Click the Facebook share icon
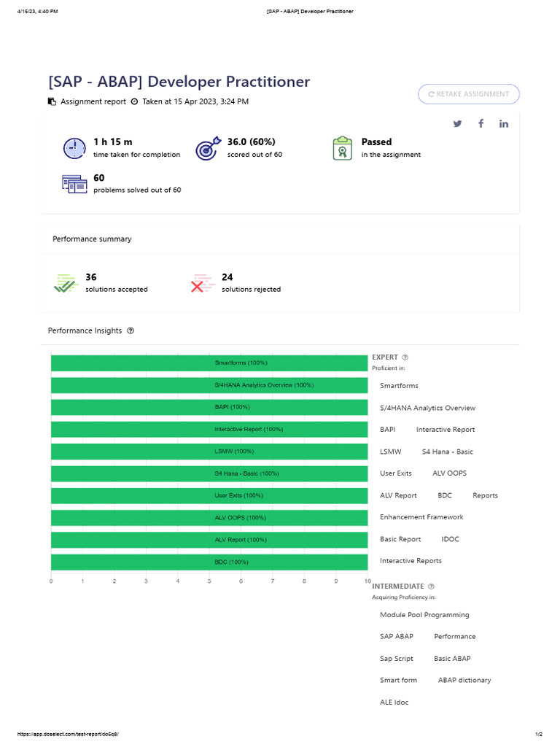The width and height of the screenshot is (560, 747). [481, 123]
